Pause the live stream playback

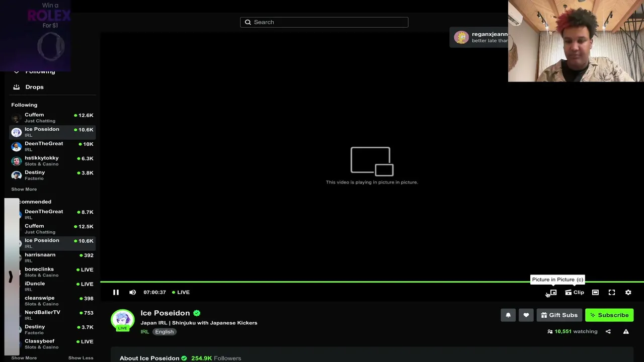coord(116,292)
